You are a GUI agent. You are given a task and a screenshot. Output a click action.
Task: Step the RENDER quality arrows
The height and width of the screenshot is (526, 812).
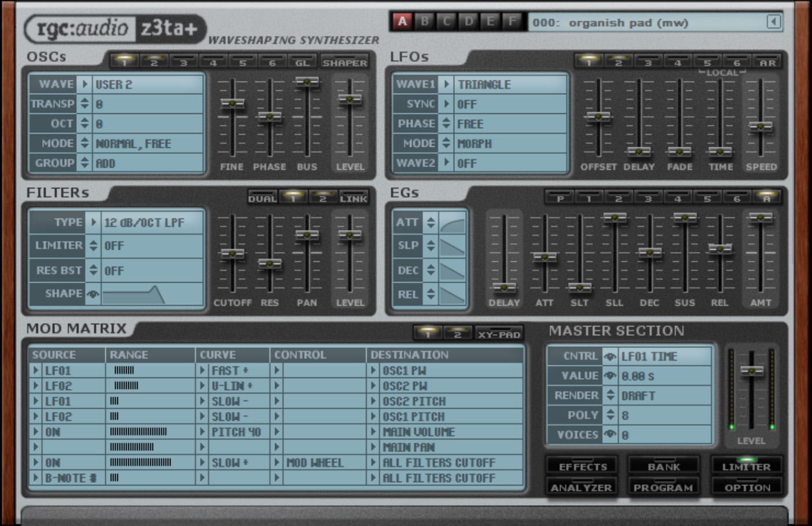[x=610, y=396]
